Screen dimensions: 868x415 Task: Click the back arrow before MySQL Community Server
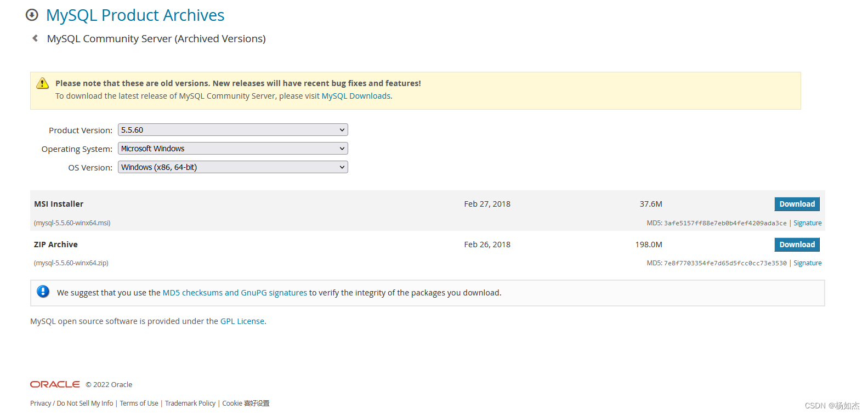coord(35,38)
